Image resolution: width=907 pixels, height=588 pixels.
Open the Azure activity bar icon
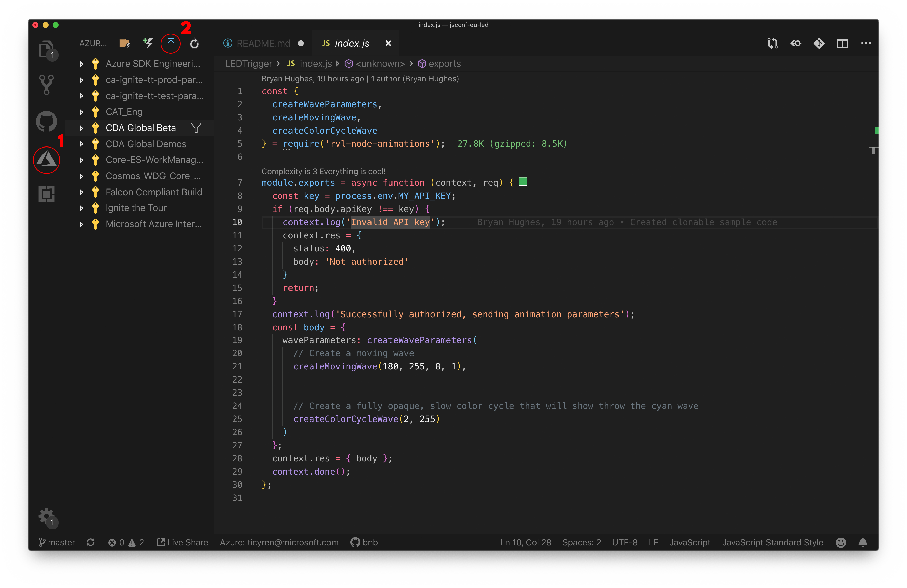tap(47, 159)
